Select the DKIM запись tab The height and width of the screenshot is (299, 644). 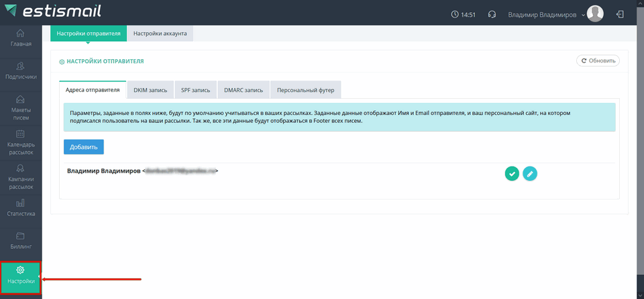pos(150,89)
